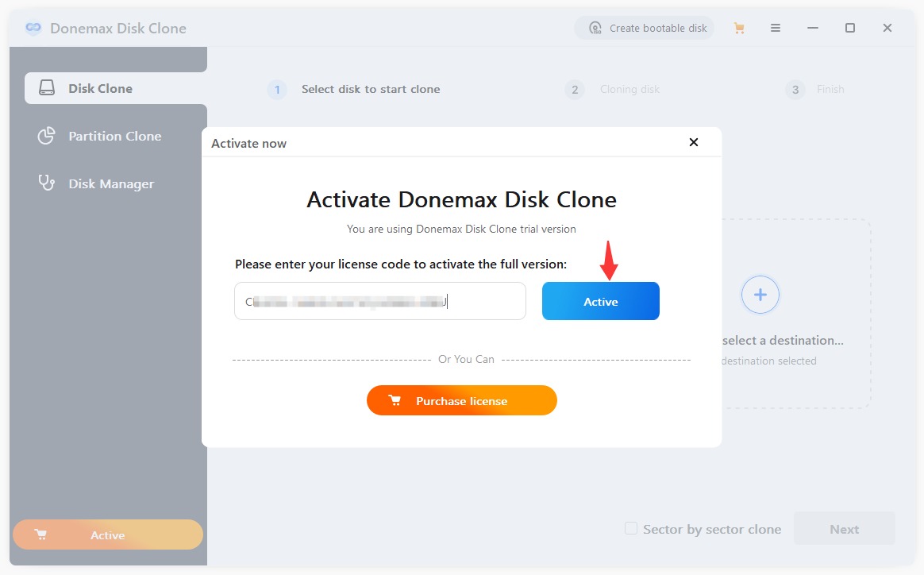Switch to Partition Clone
Viewport: 924px width, 575px height.
116,137
